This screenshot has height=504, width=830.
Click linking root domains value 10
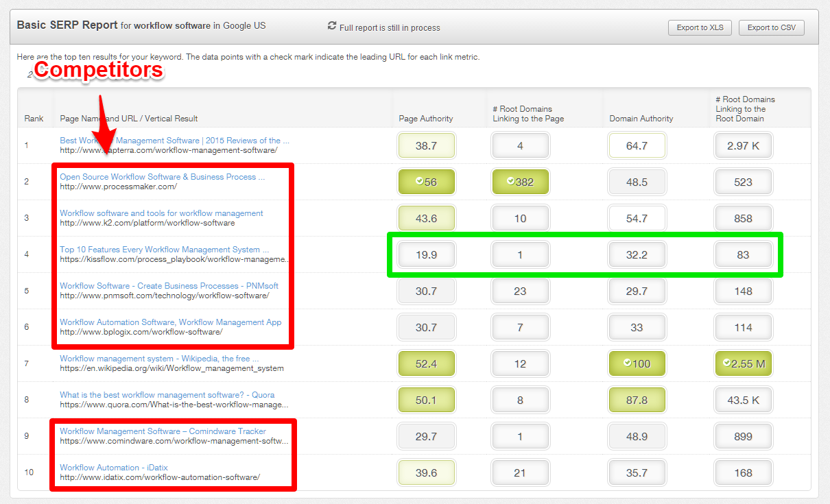tap(520, 219)
